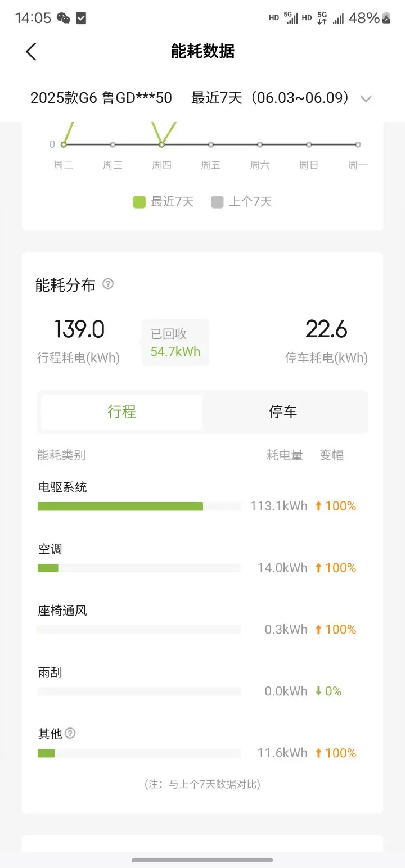The image size is (405, 868).
Task: Tap the 已回收 54.7kWh badge
Action: [175, 343]
